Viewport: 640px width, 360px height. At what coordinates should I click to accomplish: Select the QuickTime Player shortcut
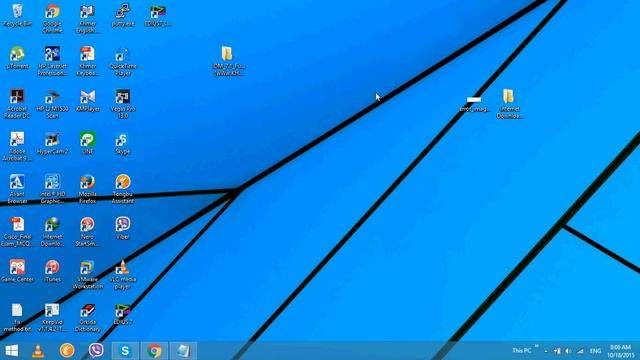pos(123,61)
